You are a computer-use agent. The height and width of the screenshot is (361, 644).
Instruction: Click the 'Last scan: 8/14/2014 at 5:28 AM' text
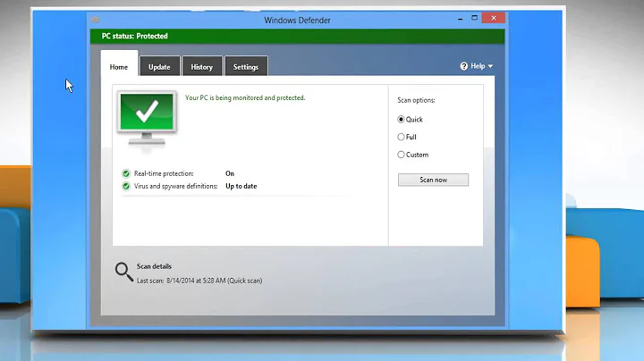(181, 281)
